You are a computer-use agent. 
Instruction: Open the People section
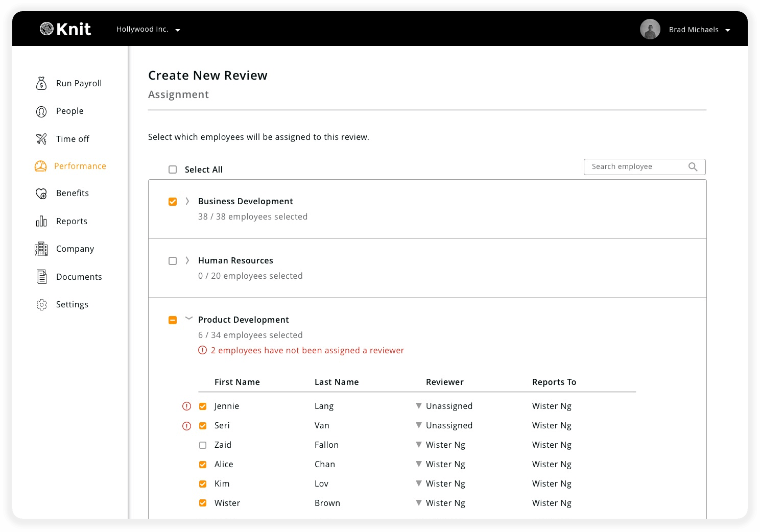(70, 111)
